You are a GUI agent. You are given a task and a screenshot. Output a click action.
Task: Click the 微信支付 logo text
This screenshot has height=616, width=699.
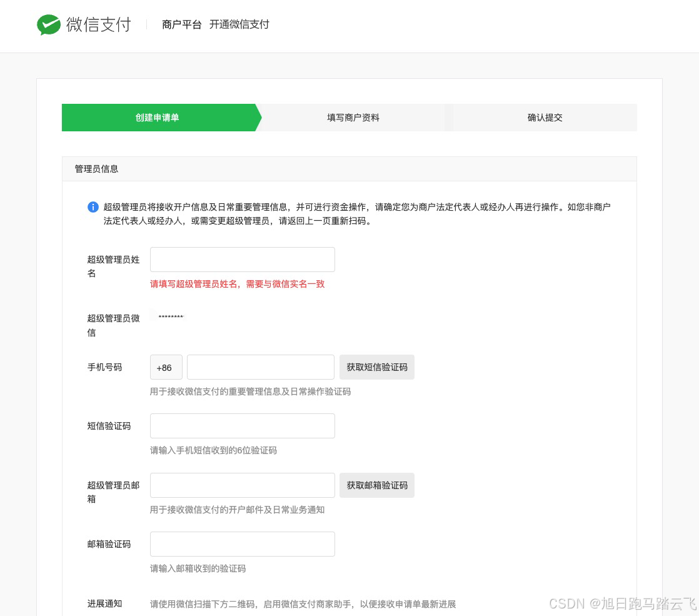pos(99,24)
